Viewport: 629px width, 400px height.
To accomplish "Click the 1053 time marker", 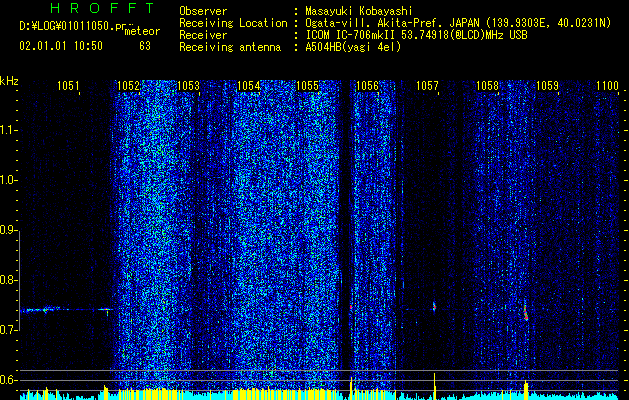I will 188,85.
